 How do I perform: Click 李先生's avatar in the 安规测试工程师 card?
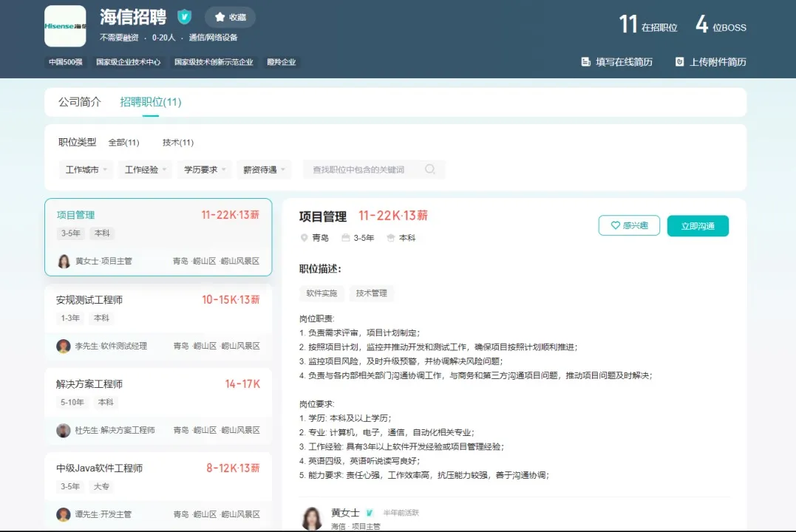click(x=64, y=346)
